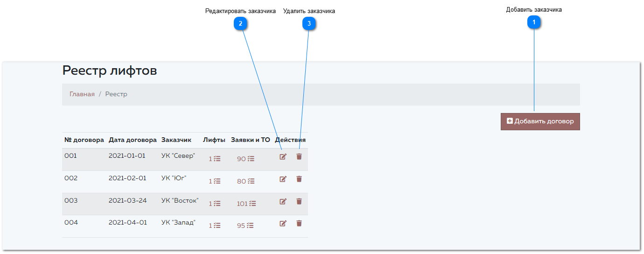Click the Реестр лифтов page heading
Viewport: 644px width, 254px height.
pyautogui.click(x=110, y=71)
